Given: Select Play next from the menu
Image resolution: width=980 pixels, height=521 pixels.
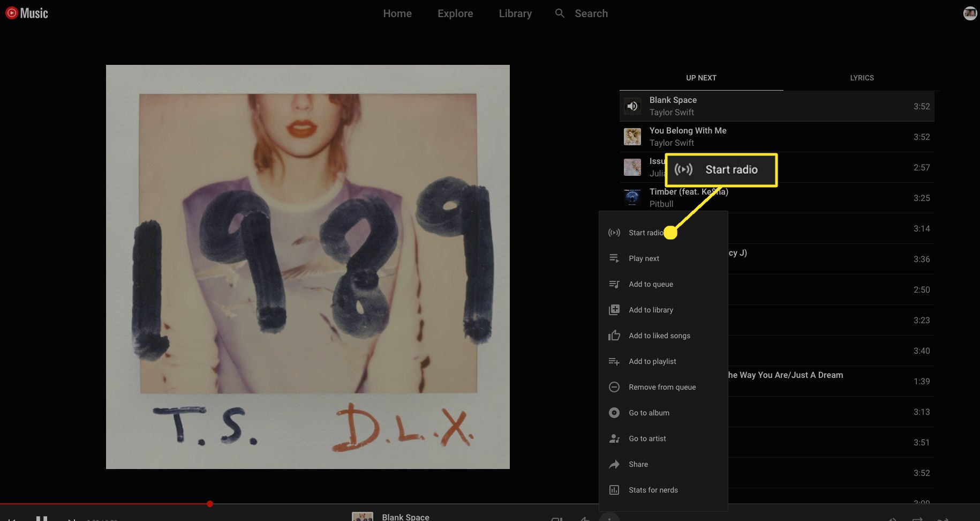Looking at the screenshot, I should coord(663,258).
